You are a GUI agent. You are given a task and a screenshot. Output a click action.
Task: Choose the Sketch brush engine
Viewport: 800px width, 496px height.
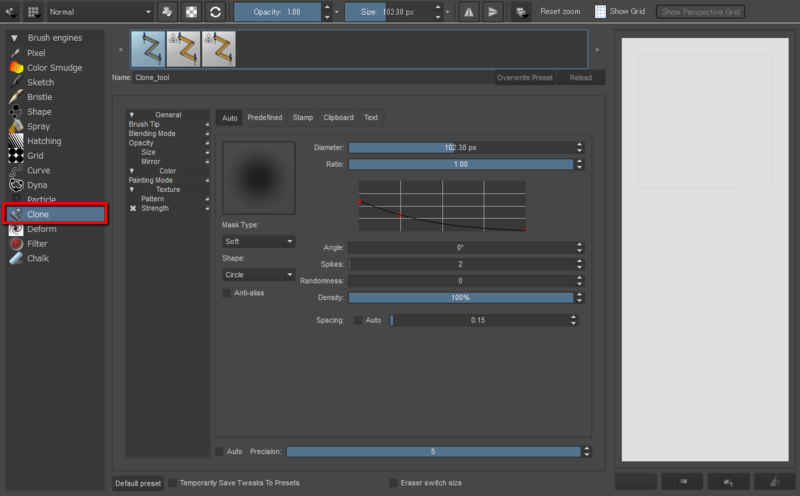click(40, 82)
